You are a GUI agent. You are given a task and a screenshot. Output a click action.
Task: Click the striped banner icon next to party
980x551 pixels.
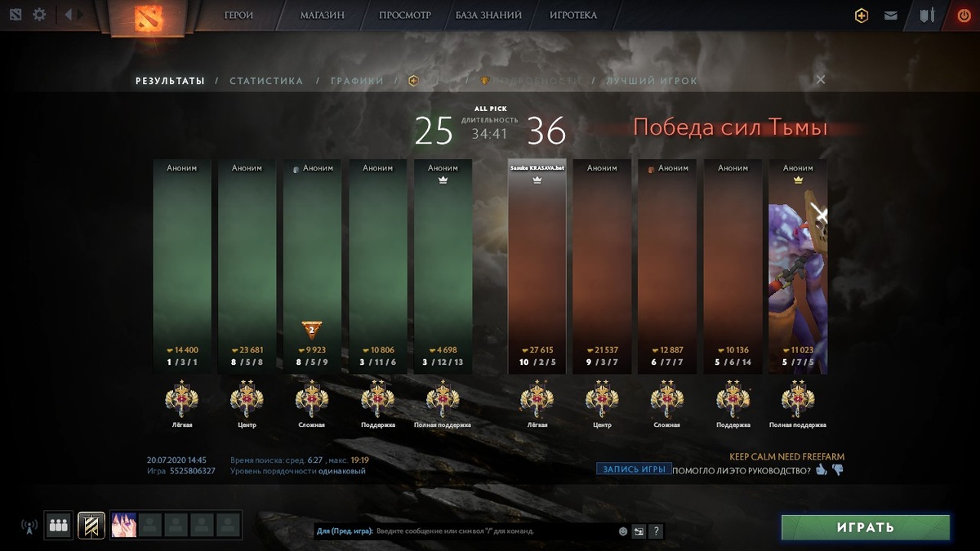coord(91,526)
